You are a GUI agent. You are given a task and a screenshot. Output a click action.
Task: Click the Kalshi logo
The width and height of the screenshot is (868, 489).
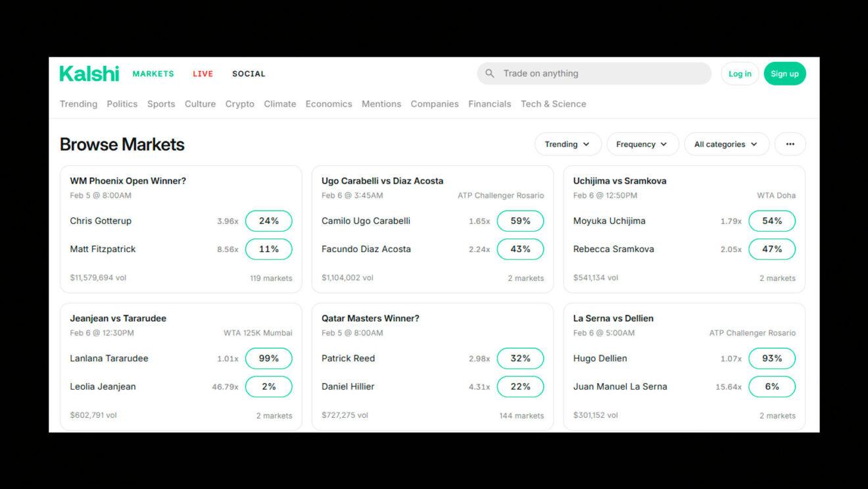point(89,74)
